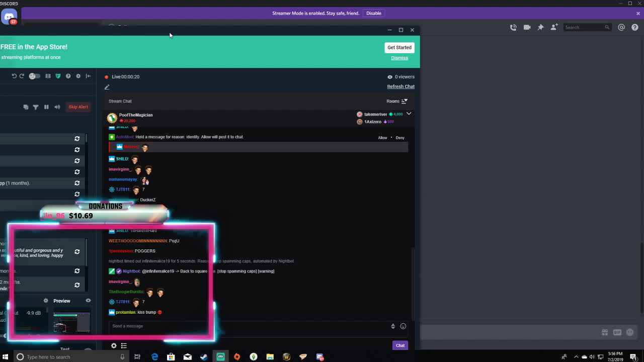
Task: Expand the top cheerers leaderboard chevron
Action: pyautogui.click(x=409, y=114)
